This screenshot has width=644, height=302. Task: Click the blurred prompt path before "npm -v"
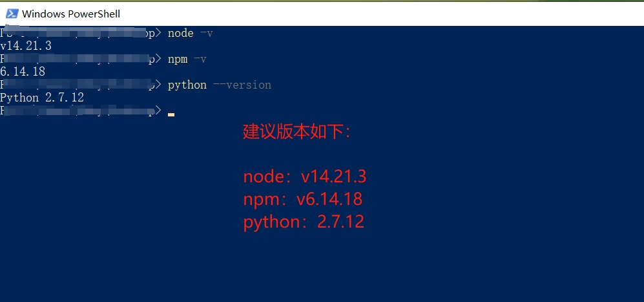coord(79,59)
